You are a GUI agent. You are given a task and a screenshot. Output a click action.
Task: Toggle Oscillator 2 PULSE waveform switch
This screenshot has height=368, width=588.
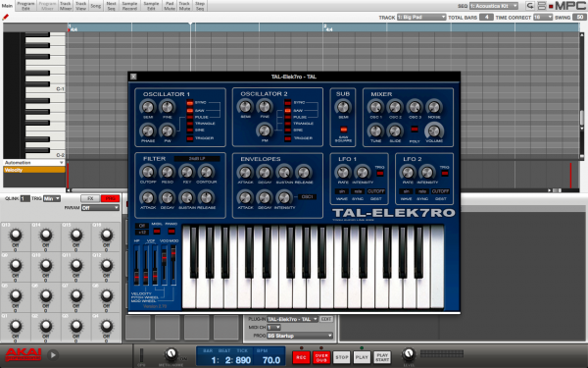[x=287, y=117]
